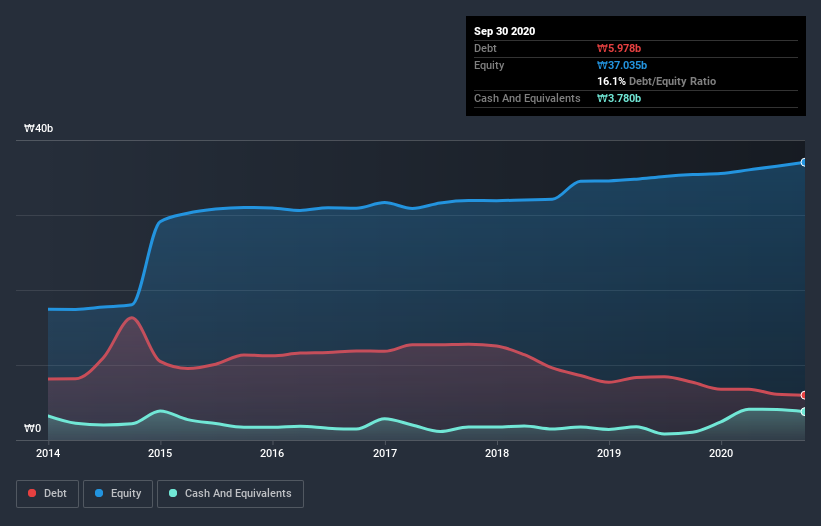This screenshot has width=821, height=526.
Task: Click the Debt value ₩5.978b
Action: coord(619,48)
